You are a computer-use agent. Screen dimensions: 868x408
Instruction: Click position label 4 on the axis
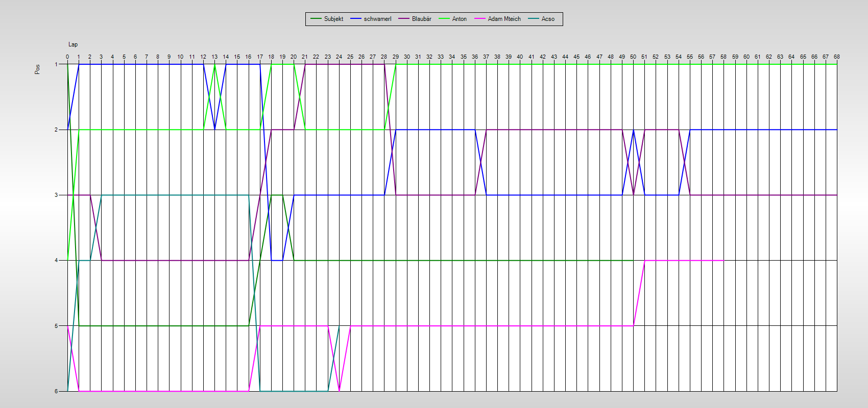click(x=56, y=260)
